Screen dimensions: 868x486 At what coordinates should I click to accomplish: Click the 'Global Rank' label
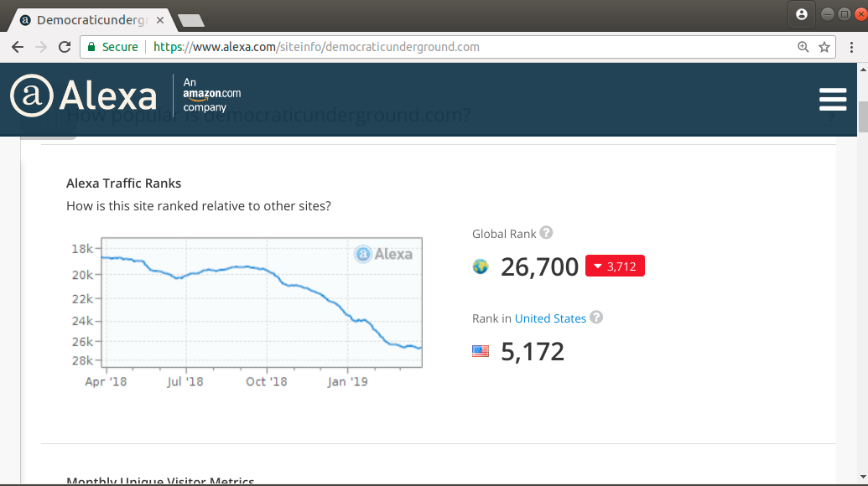[x=504, y=234]
